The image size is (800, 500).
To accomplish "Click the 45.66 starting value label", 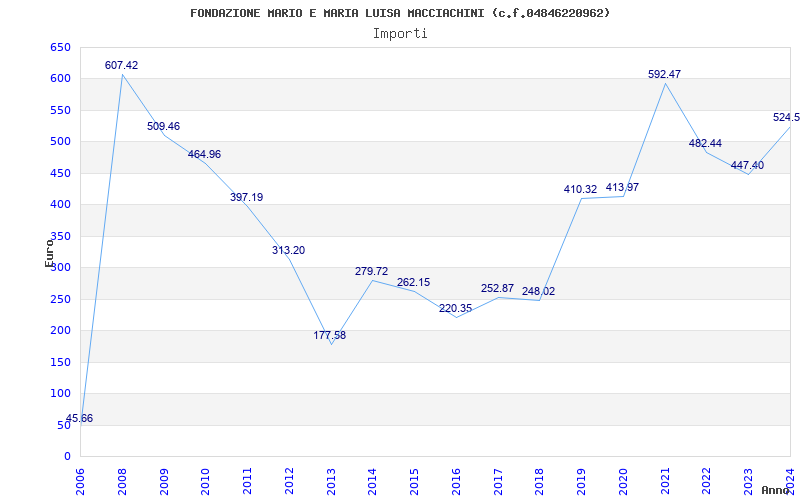I will [x=80, y=419].
